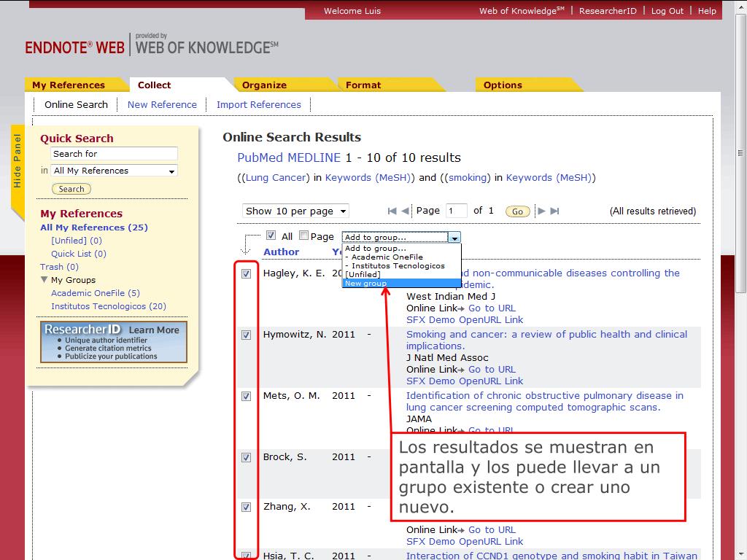Screen dimensions: 747x560
Task: Collapse sidebar with Hide Panel tab
Action: [x=18, y=161]
